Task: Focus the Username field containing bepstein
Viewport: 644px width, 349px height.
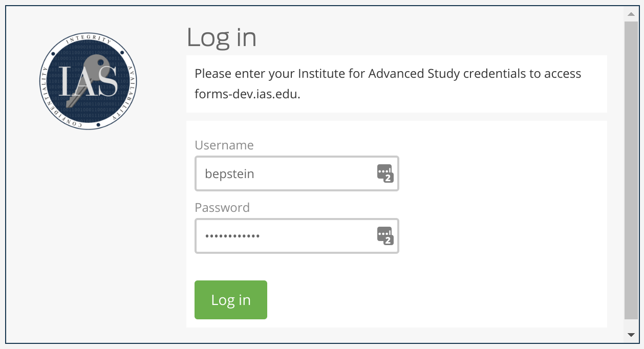Action: point(297,173)
